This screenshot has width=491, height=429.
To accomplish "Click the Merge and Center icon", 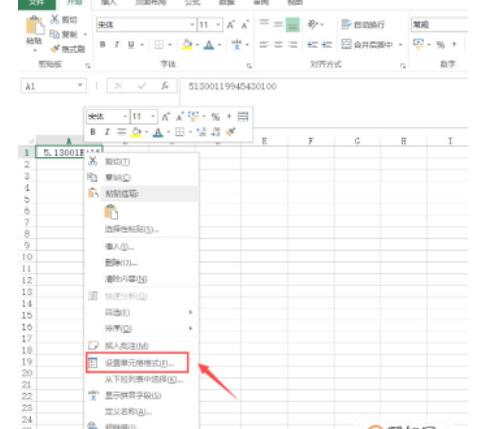I will click(x=347, y=44).
